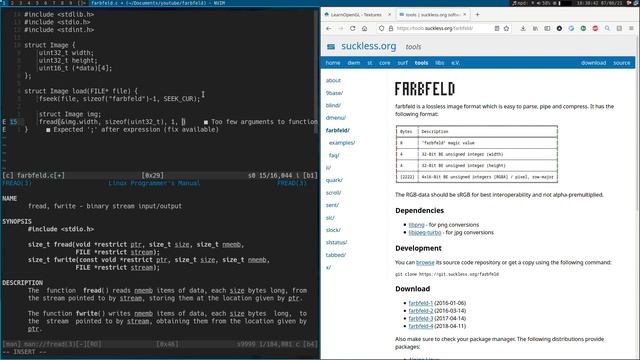Open the 9base/ sidebar link
The height and width of the screenshot is (360, 640).
pyautogui.click(x=334, y=93)
